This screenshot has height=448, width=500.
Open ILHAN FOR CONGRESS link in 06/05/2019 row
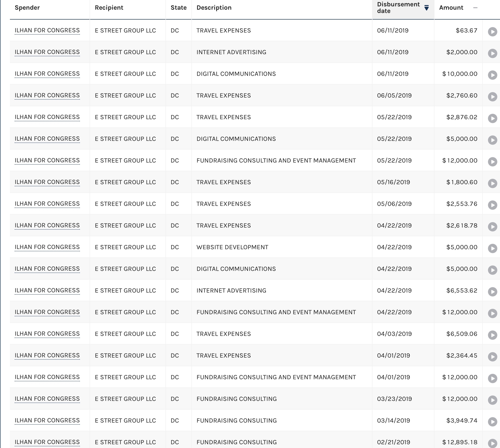[x=47, y=95]
